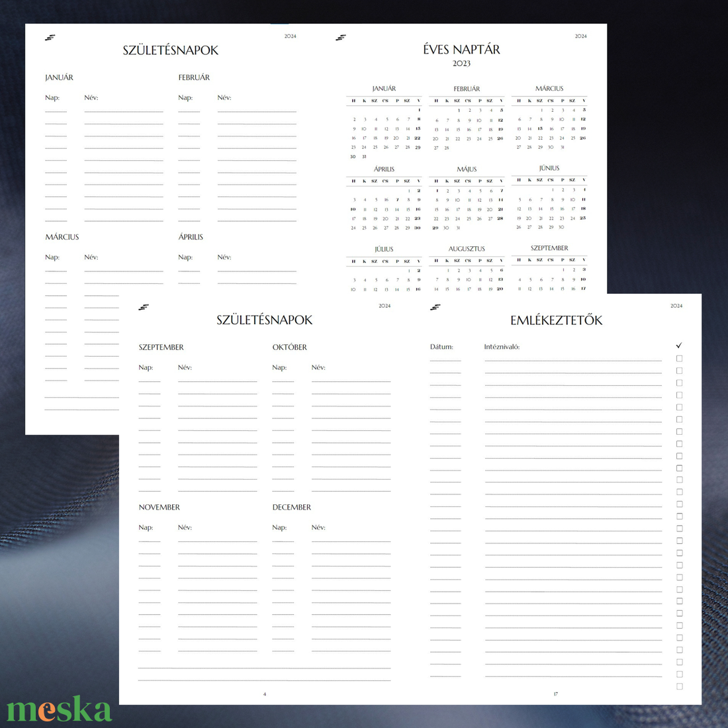Click the MÁRCIUS heading on the birthdays page
This screenshot has width=728, height=728.
click(x=62, y=237)
